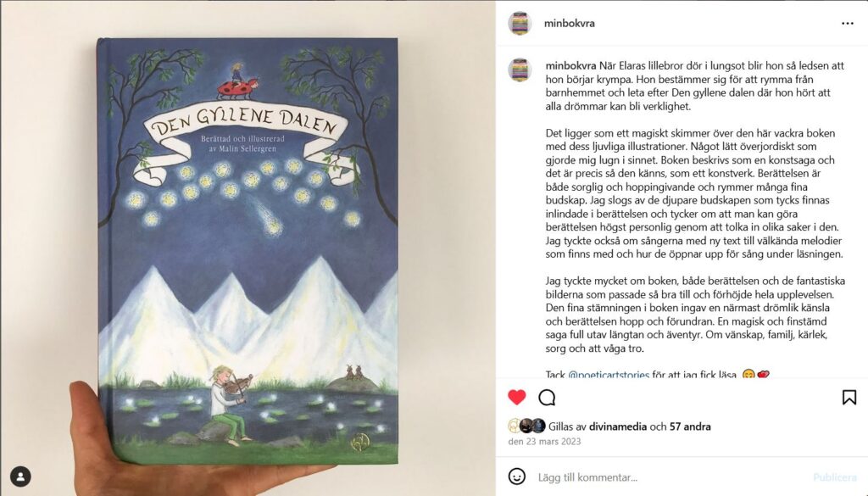The height and width of the screenshot is (496, 868).
Task: Click minbokvra username in the caption
Action: tap(570, 65)
